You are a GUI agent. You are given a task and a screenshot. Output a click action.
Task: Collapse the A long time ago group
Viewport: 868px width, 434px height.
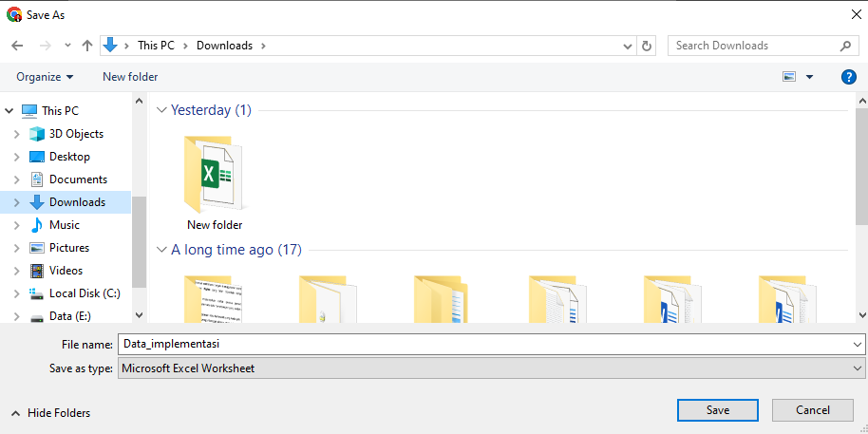coord(161,251)
